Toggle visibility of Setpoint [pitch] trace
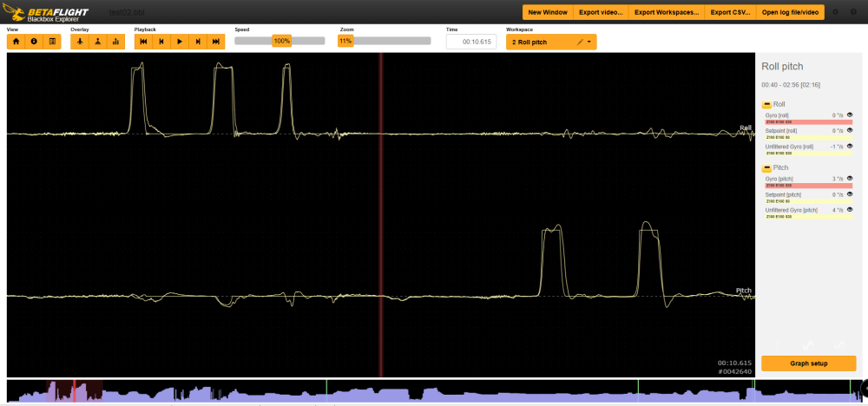The height and width of the screenshot is (406, 868). point(850,194)
